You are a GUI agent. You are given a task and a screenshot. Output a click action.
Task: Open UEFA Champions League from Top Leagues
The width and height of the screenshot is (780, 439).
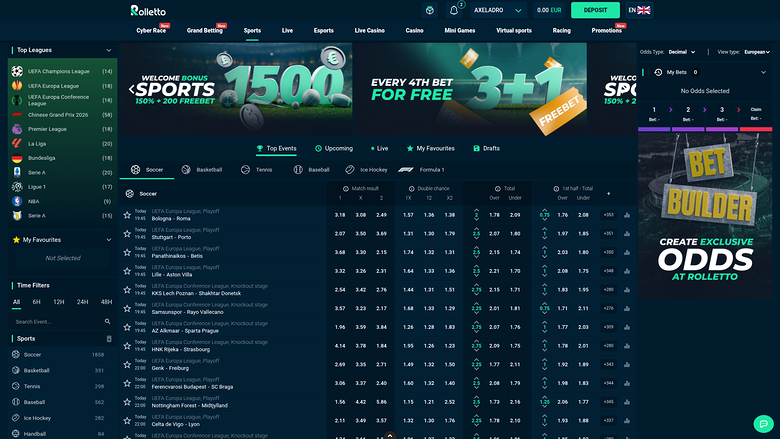(62, 71)
